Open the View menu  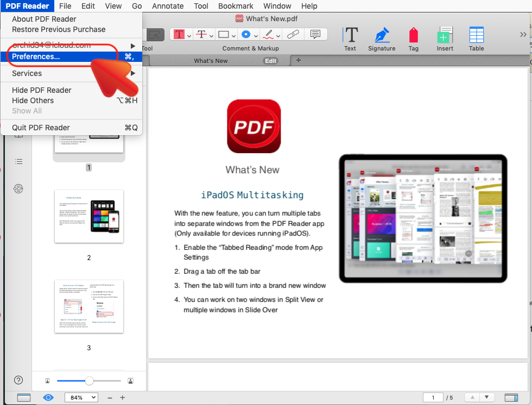coord(113,6)
